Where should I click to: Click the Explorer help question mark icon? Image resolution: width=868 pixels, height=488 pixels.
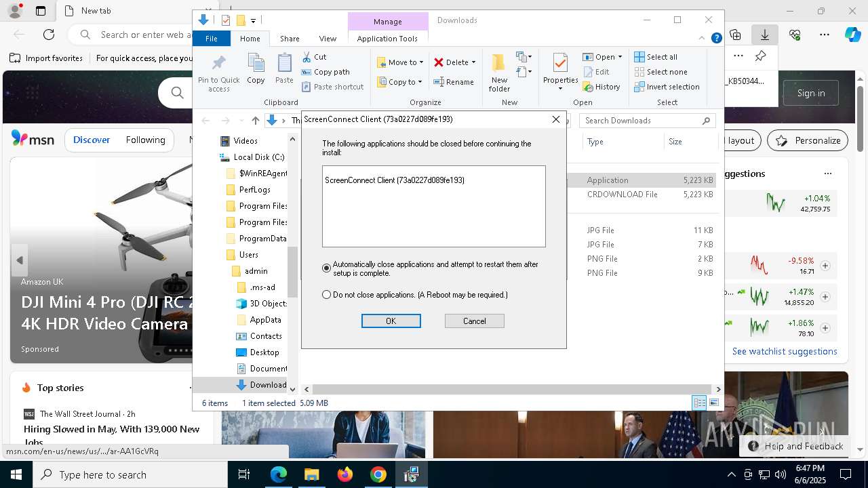coord(716,39)
